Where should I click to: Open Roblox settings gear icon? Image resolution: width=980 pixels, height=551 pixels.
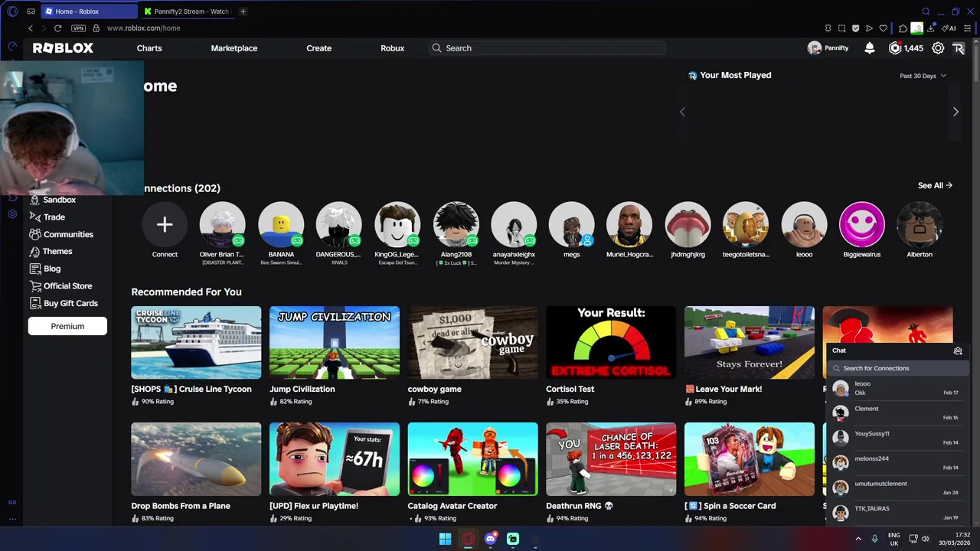point(938,48)
